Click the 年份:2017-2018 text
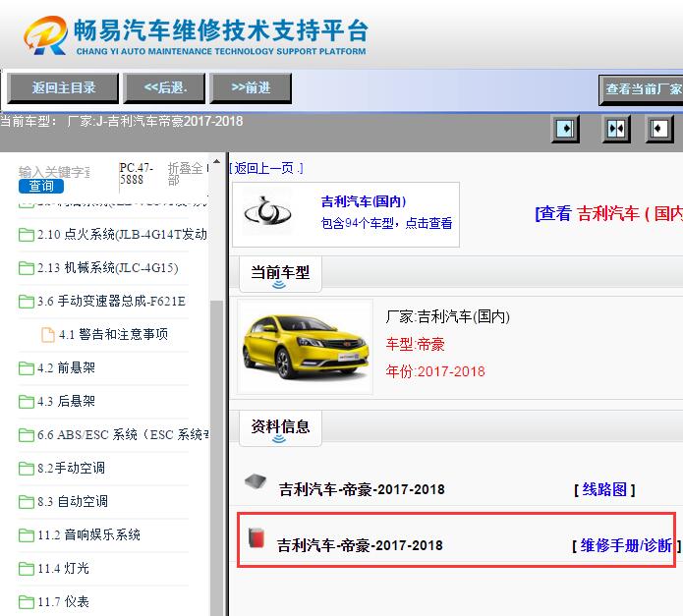The height and width of the screenshot is (616, 683). (x=435, y=371)
